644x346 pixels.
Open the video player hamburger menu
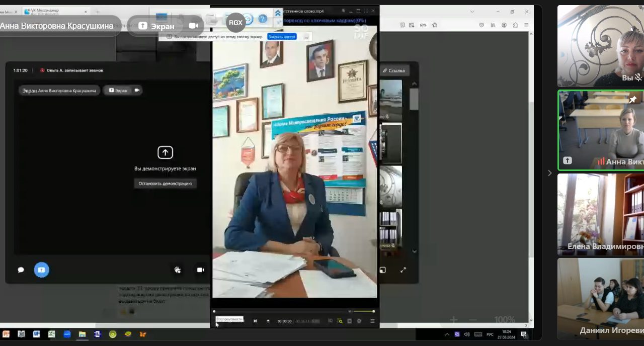pyautogui.click(x=372, y=321)
